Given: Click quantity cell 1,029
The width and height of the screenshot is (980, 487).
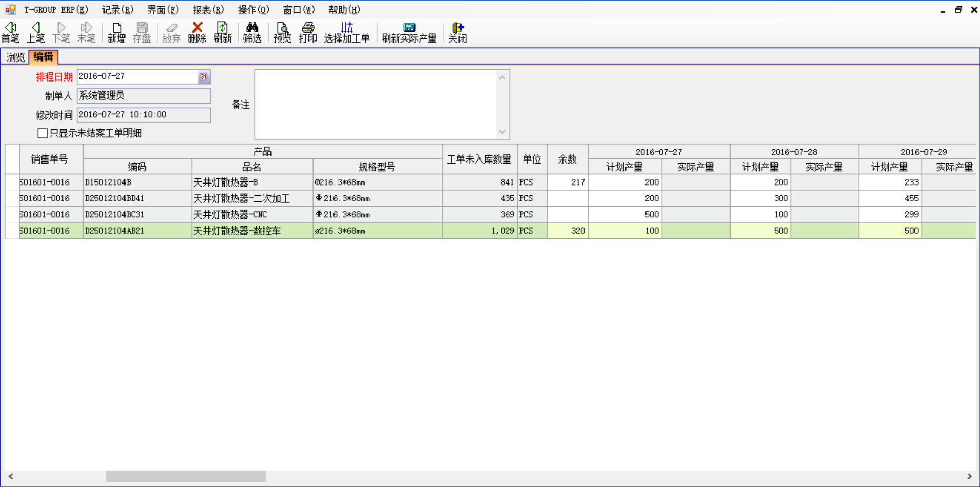Looking at the screenshot, I should point(479,231).
